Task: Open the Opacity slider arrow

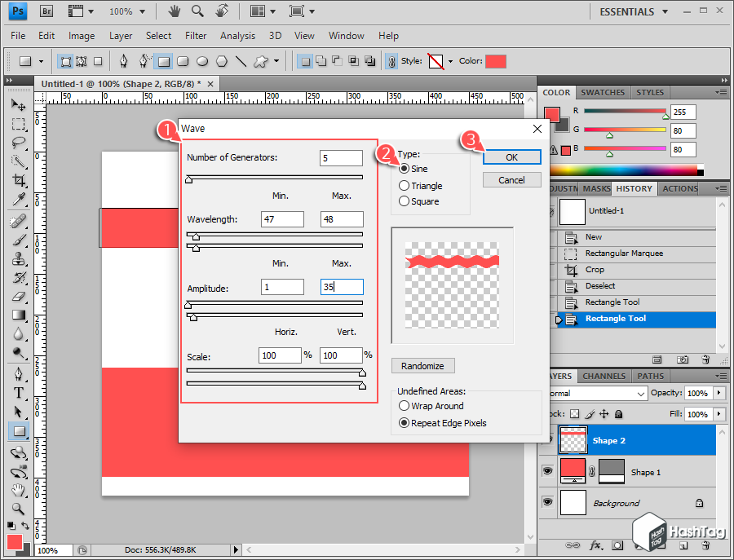Action: click(719, 393)
